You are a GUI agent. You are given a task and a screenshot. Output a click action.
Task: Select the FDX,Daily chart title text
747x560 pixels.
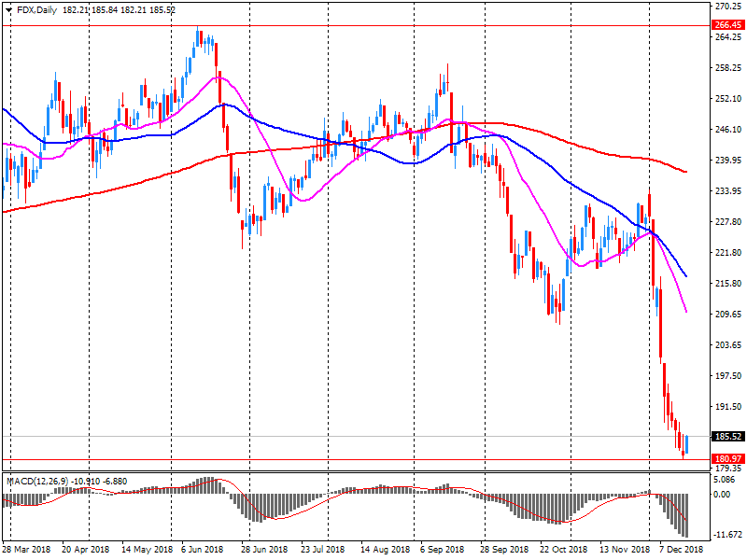click(36, 10)
